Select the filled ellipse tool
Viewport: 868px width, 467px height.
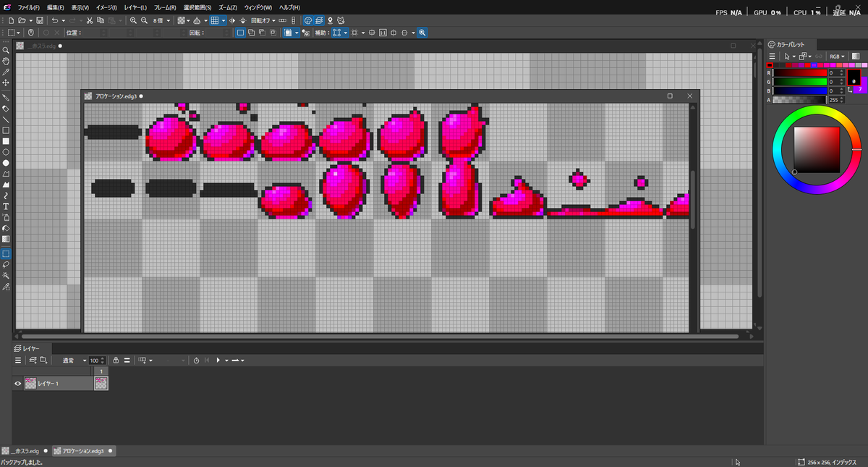(6, 163)
